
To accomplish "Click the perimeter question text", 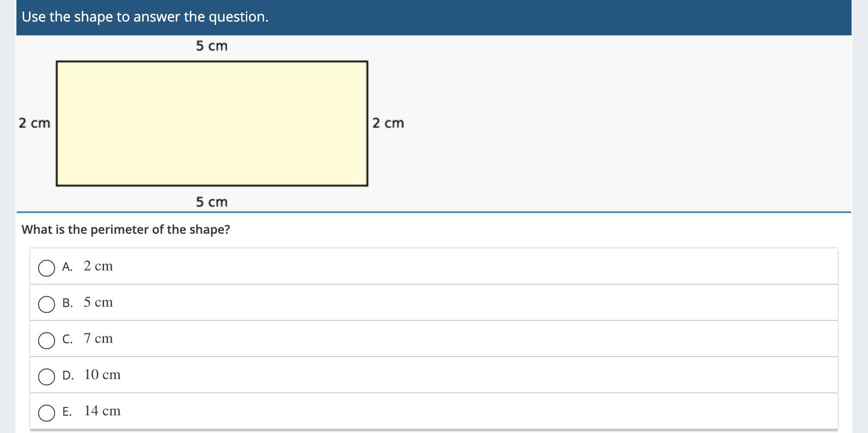I will point(126,229).
